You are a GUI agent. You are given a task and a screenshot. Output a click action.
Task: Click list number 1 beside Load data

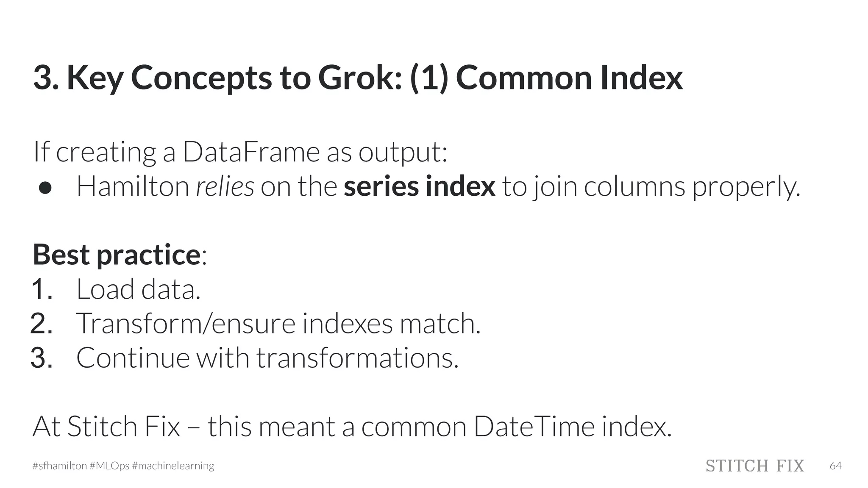pos(42,289)
